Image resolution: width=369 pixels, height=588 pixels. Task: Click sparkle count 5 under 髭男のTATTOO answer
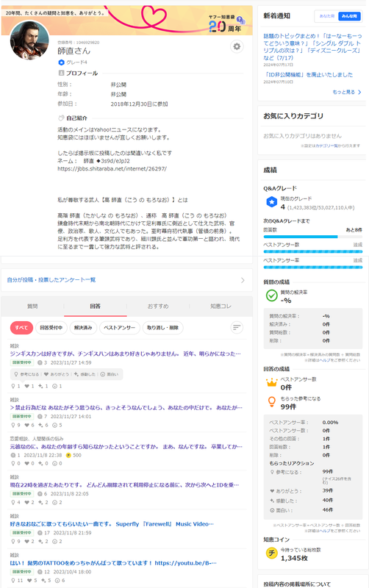click(x=46, y=580)
